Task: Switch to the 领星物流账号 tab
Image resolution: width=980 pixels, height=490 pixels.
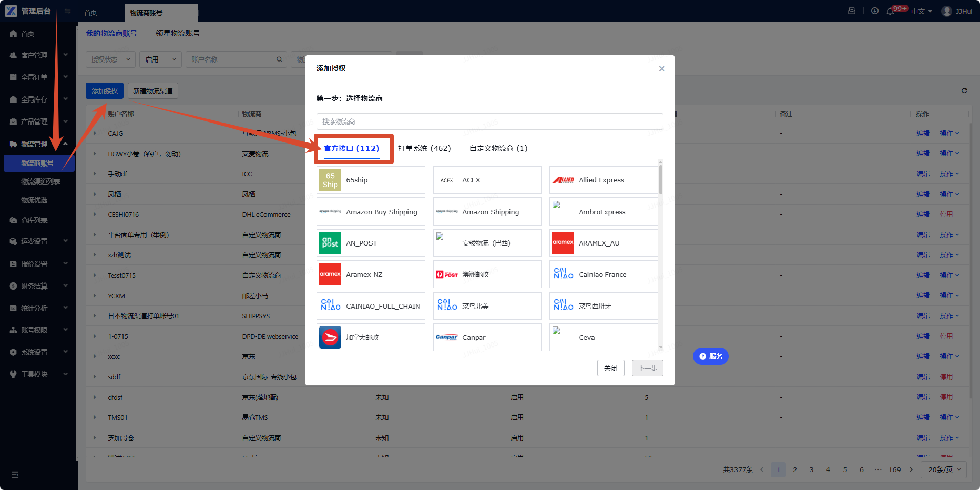Action: (178, 33)
